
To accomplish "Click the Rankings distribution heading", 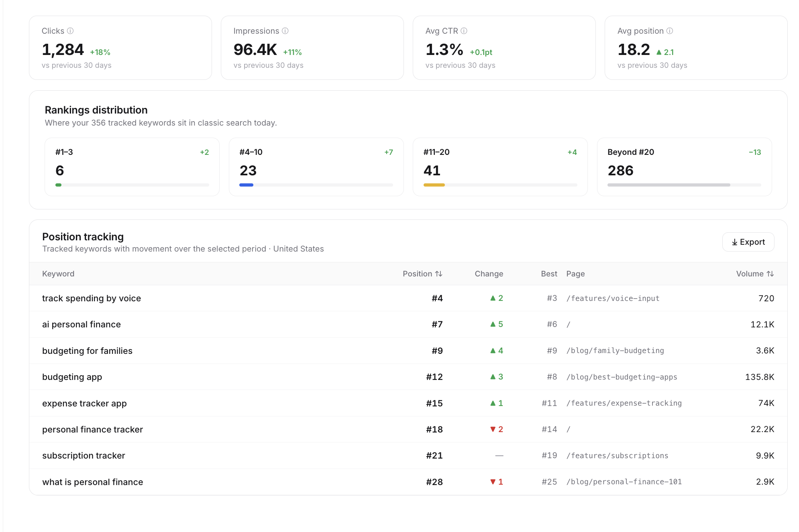I will (x=96, y=110).
